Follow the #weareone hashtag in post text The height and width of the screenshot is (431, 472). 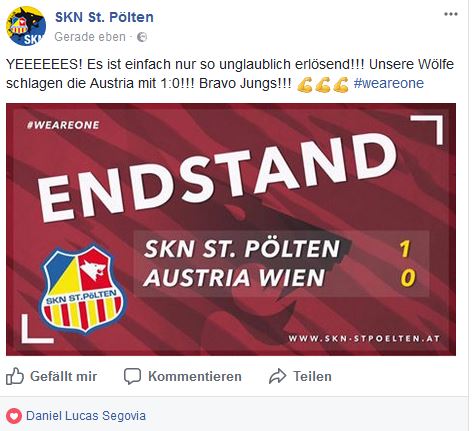click(389, 83)
